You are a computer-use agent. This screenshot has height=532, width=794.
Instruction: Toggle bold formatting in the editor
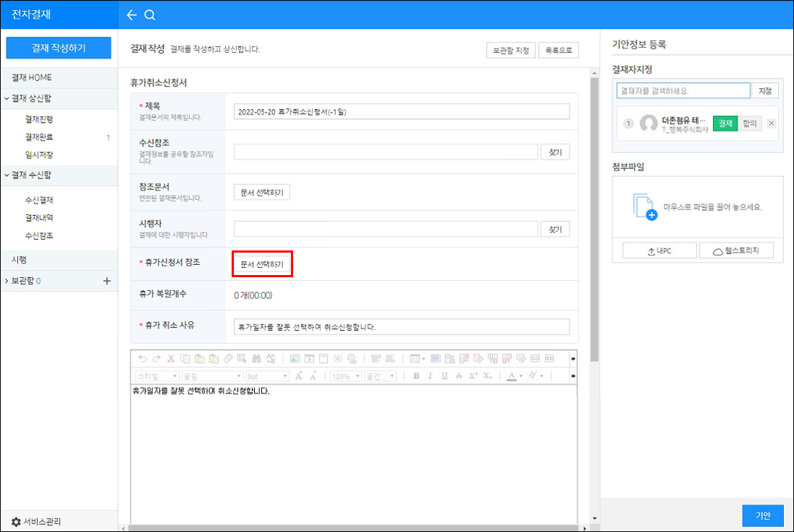pyautogui.click(x=416, y=376)
